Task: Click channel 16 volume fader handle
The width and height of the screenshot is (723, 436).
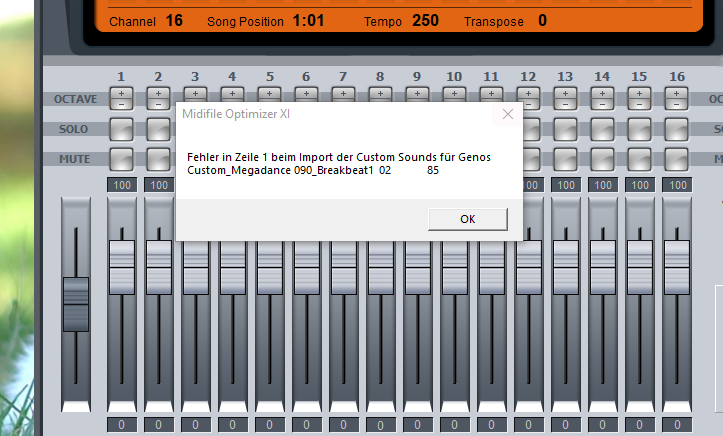Action: point(676,266)
